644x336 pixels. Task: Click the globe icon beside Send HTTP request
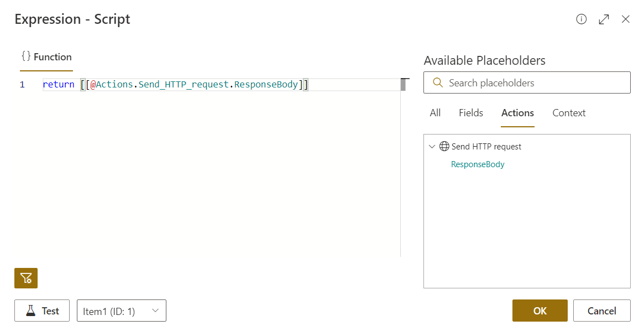[444, 146]
